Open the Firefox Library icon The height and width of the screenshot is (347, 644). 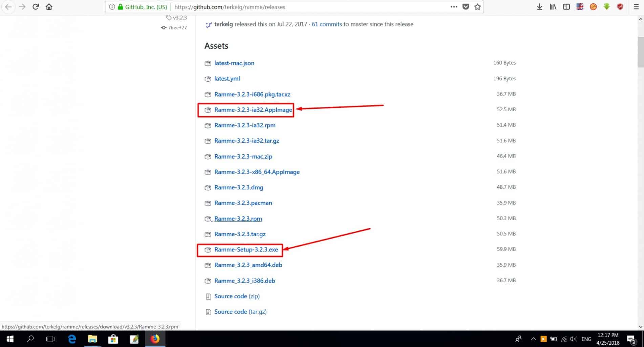pyautogui.click(x=553, y=7)
